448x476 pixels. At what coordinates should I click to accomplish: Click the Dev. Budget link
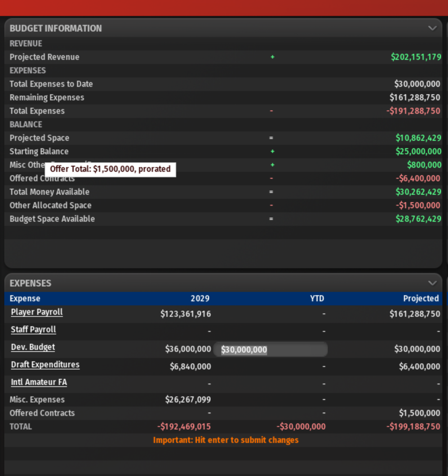[33, 347]
